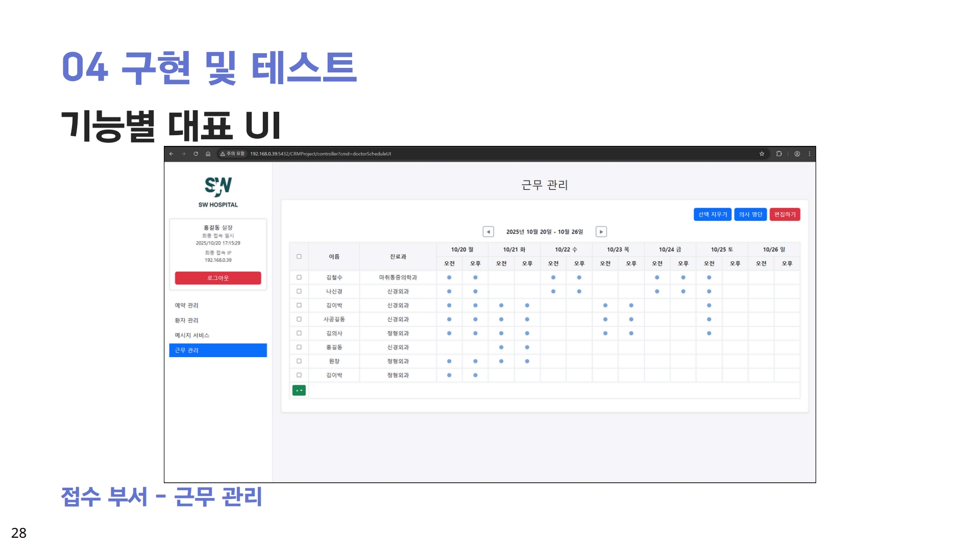Image resolution: width=980 pixels, height=551 pixels.
Task: Click the 의사 명단 button
Action: point(750,214)
